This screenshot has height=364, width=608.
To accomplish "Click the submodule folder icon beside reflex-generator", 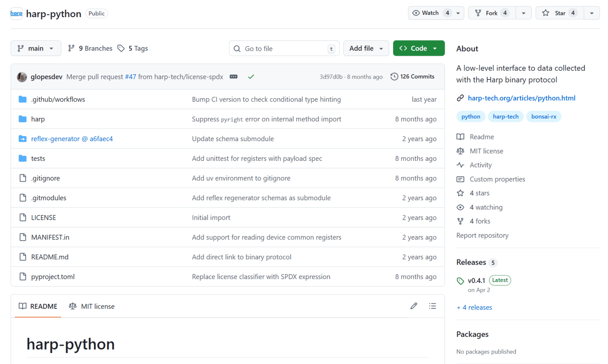I will (x=23, y=139).
